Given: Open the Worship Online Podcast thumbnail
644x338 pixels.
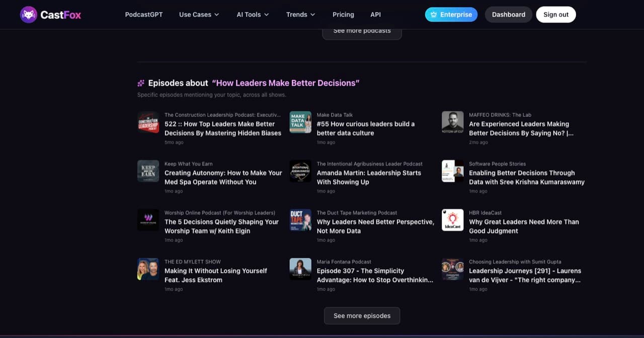Looking at the screenshot, I should pos(148,220).
